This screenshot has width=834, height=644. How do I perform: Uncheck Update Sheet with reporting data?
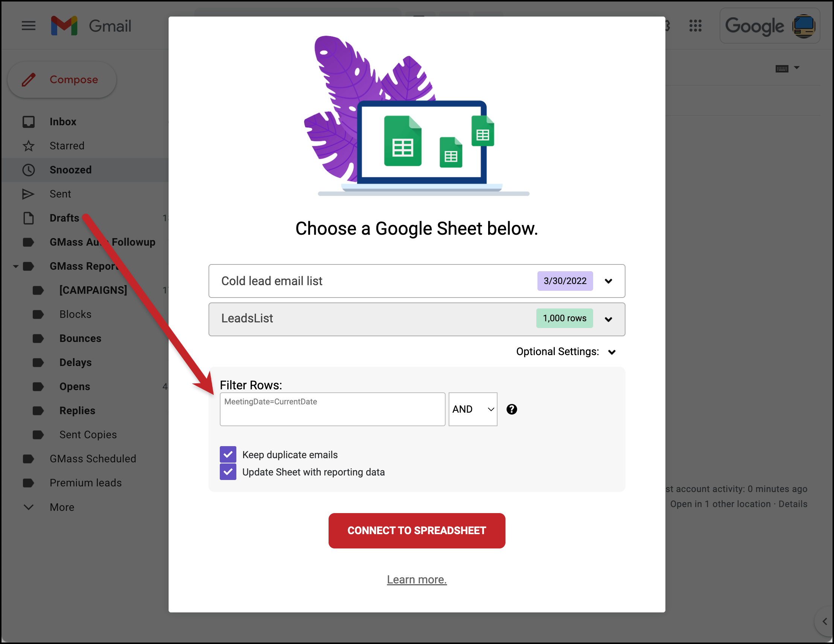[228, 472]
